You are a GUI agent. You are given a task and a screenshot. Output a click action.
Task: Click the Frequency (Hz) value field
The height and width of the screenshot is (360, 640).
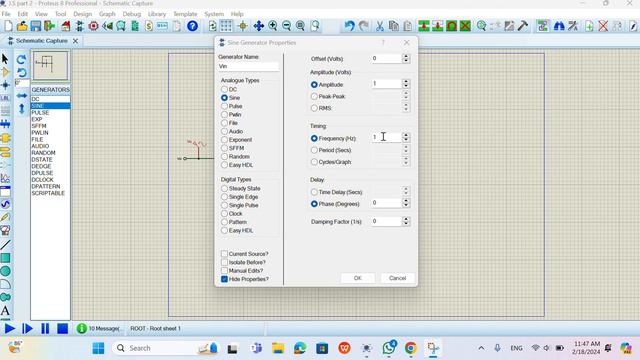tap(386, 138)
